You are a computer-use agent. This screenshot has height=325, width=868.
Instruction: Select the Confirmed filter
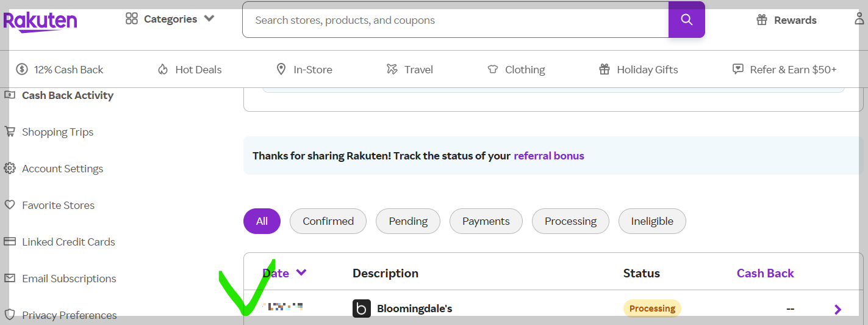point(328,221)
